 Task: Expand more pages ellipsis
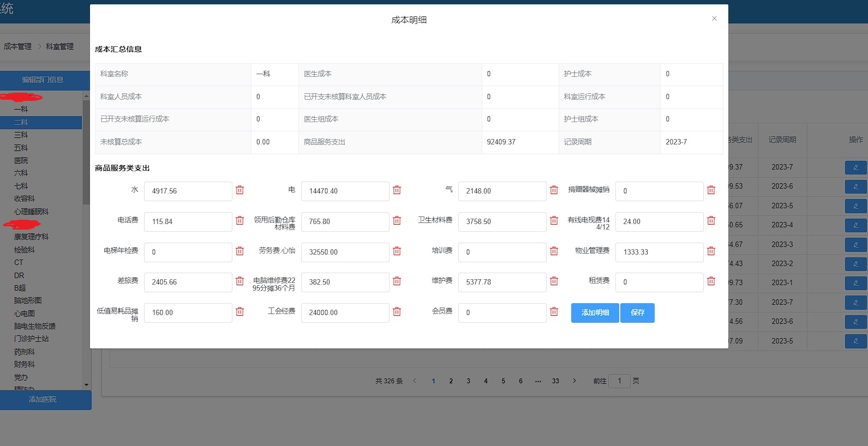point(538,381)
